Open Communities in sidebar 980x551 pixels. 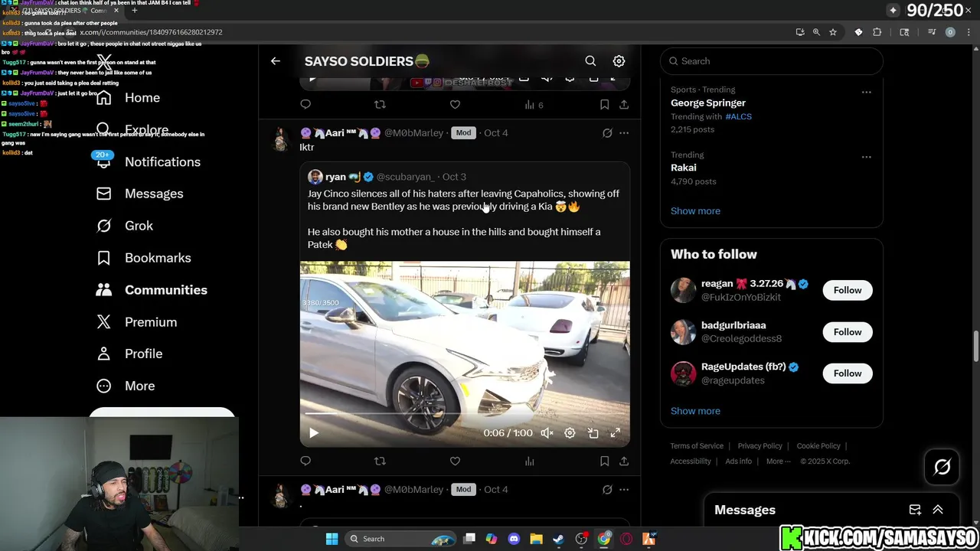(x=152, y=290)
